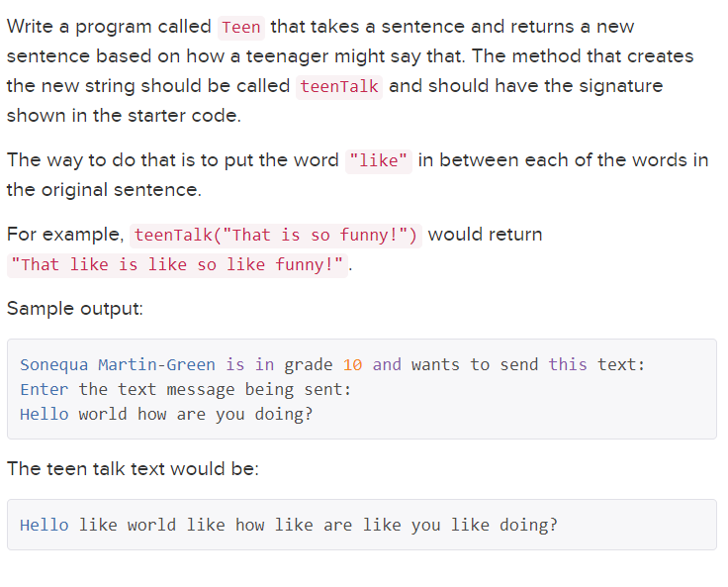Click the inline code "like" in second paragraph

(379, 161)
